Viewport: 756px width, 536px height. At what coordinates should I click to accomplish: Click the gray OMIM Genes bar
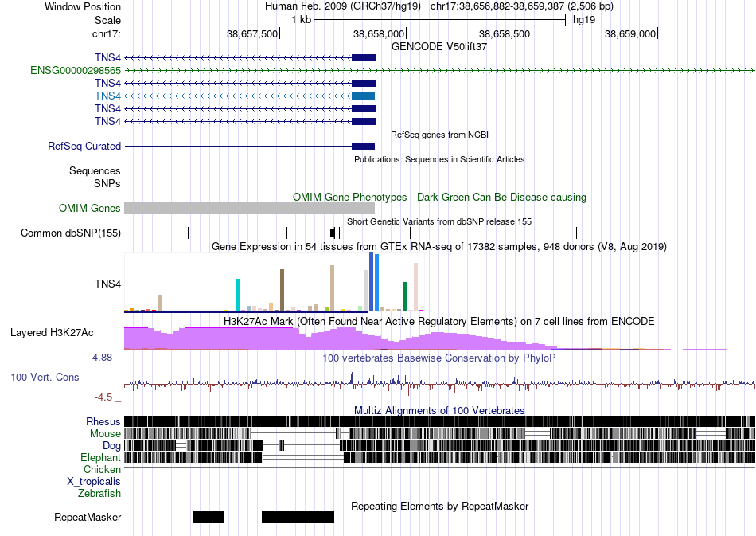(249, 208)
